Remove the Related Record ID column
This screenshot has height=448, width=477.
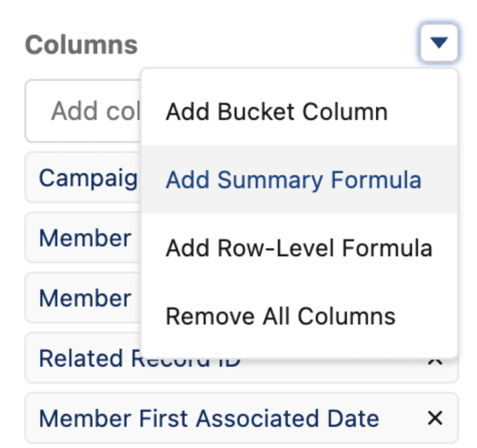[x=435, y=361]
